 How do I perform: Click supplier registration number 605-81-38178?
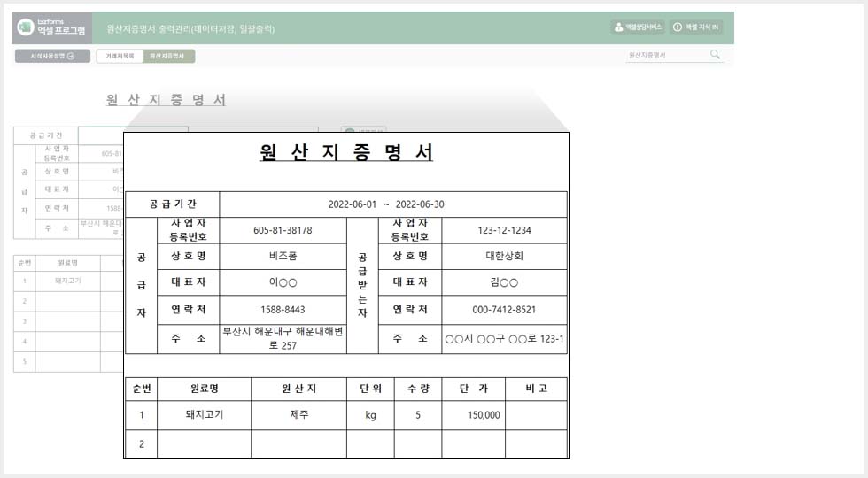point(283,230)
